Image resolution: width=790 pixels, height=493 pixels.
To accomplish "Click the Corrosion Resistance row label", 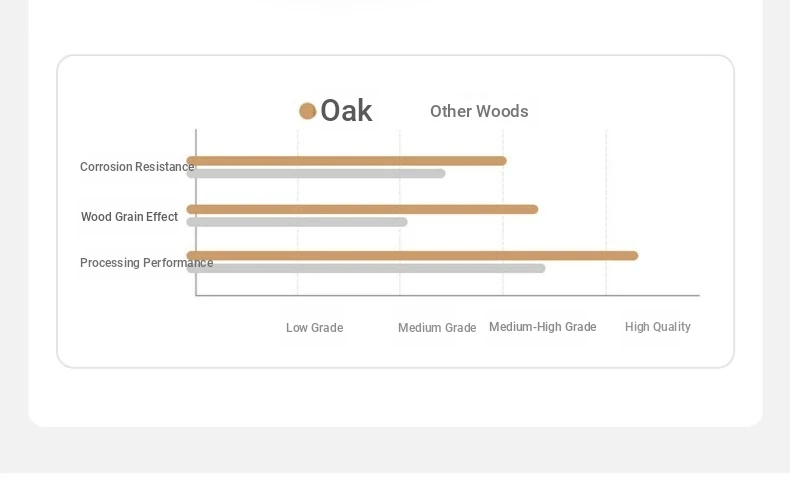I will pyautogui.click(x=137, y=167).
